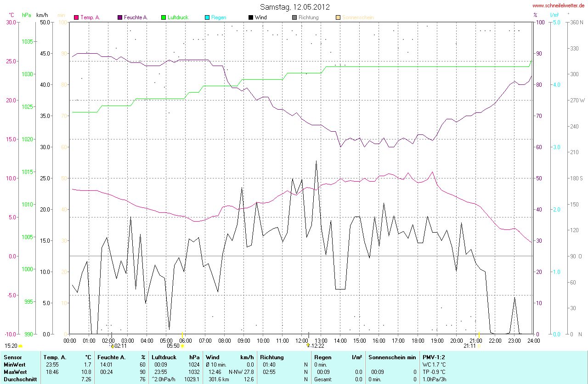Click the sunset marker at 21:11

click(480, 345)
